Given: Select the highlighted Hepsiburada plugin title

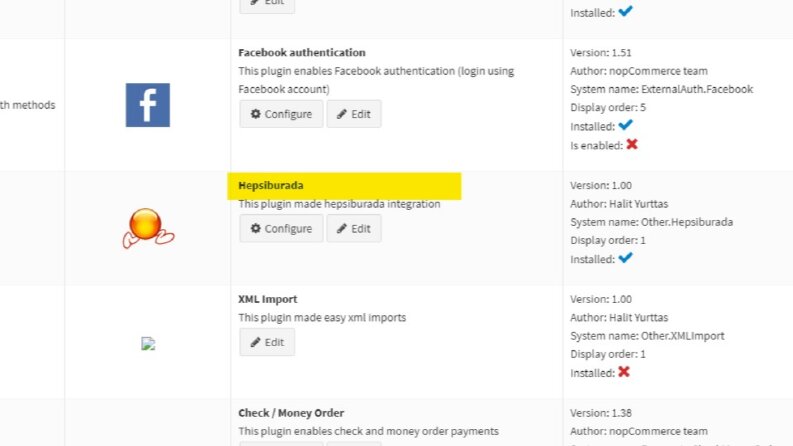Looking at the screenshot, I should point(271,186).
